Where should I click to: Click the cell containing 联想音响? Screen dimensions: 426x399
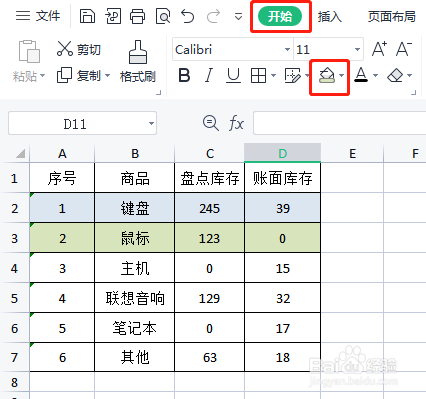click(x=135, y=298)
